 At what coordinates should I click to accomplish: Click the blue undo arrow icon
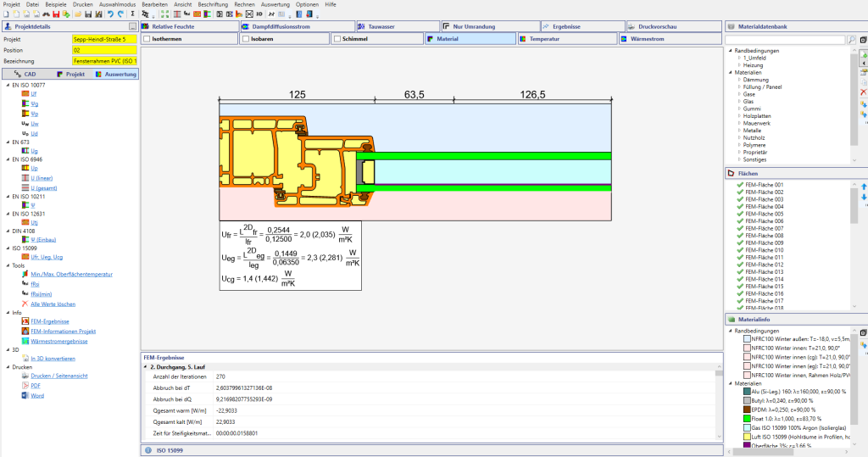tap(110, 14)
